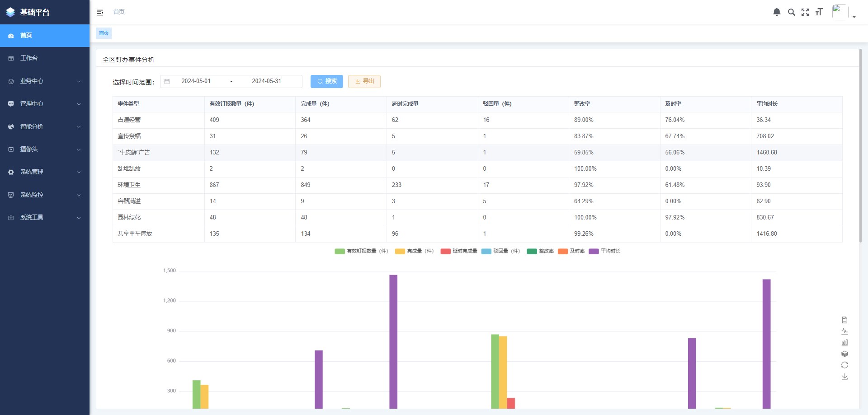The image size is (868, 415).
Task: Expand the 智能分析 menu chevron
Action: [x=79, y=127]
